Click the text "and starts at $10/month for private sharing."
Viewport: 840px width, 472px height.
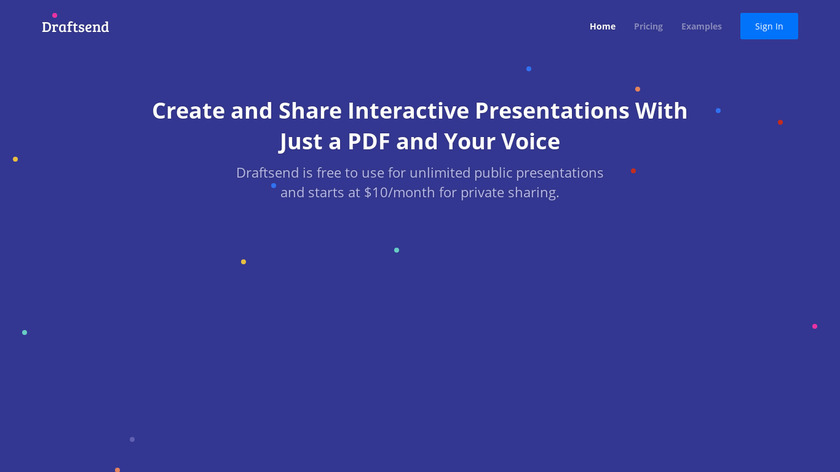419,192
